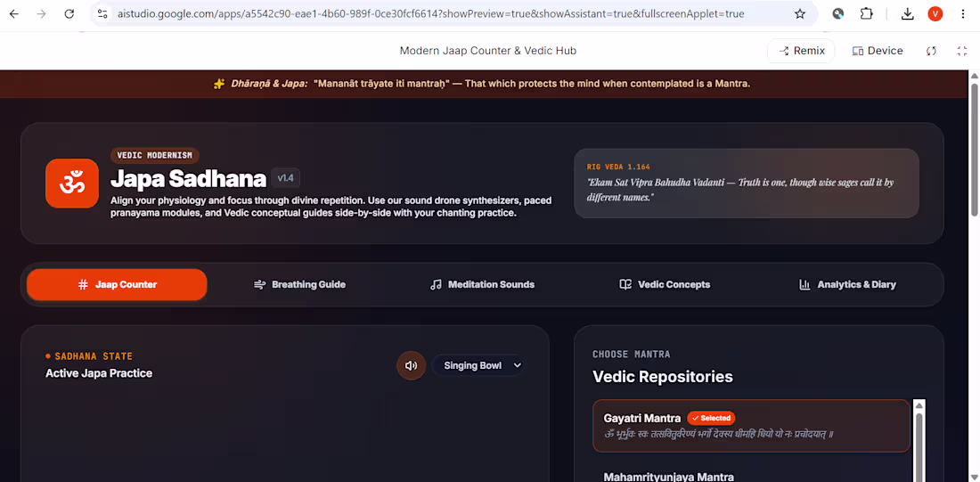Image resolution: width=980 pixels, height=482 pixels.
Task: Open the Extensions puzzle icon
Action: pos(866,13)
